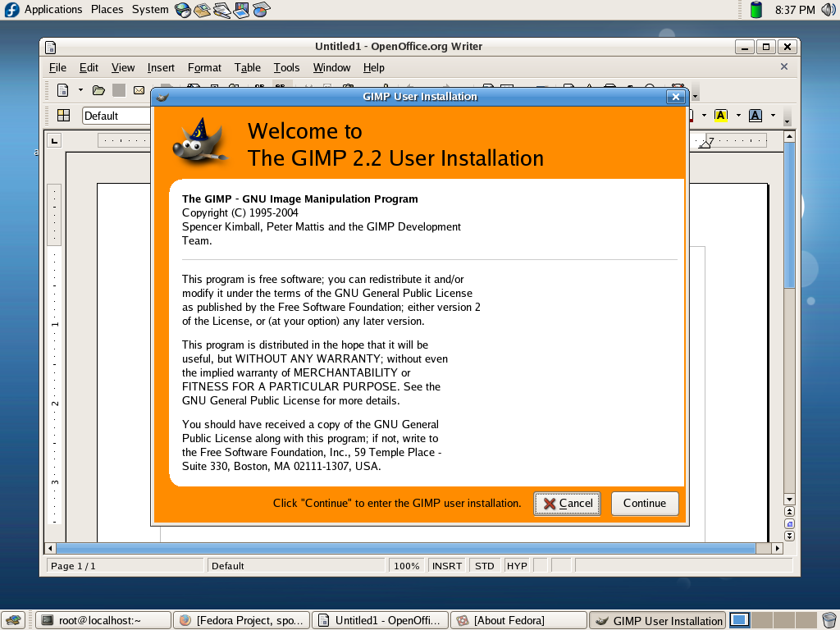Image resolution: width=840 pixels, height=630 pixels.
Task: Open the Navigation button below the scrollbar
Action: coord(789,524)
